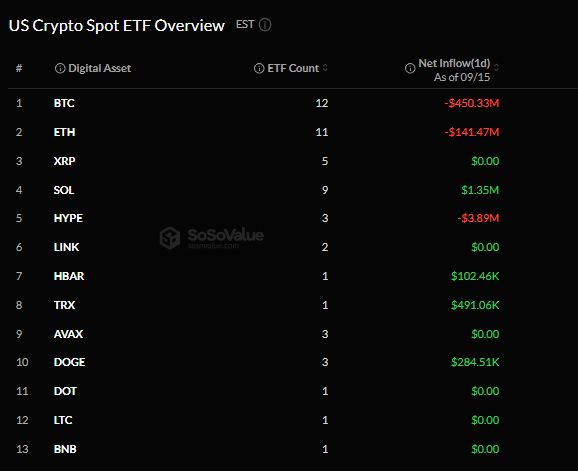Select the XRP digital asset
Image resolution: width=578 pixels, height=471 pixels.
pos(65,161)
